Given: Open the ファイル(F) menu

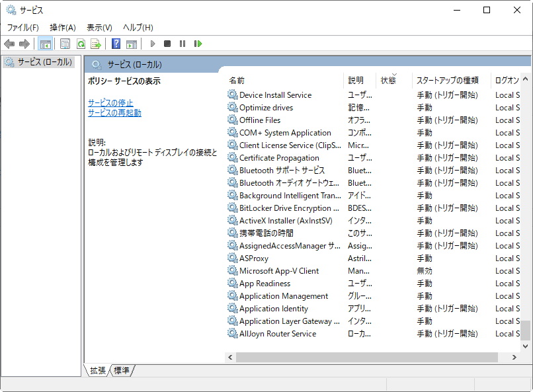Looking at the screenshot, I should click(x=23, y=27).
